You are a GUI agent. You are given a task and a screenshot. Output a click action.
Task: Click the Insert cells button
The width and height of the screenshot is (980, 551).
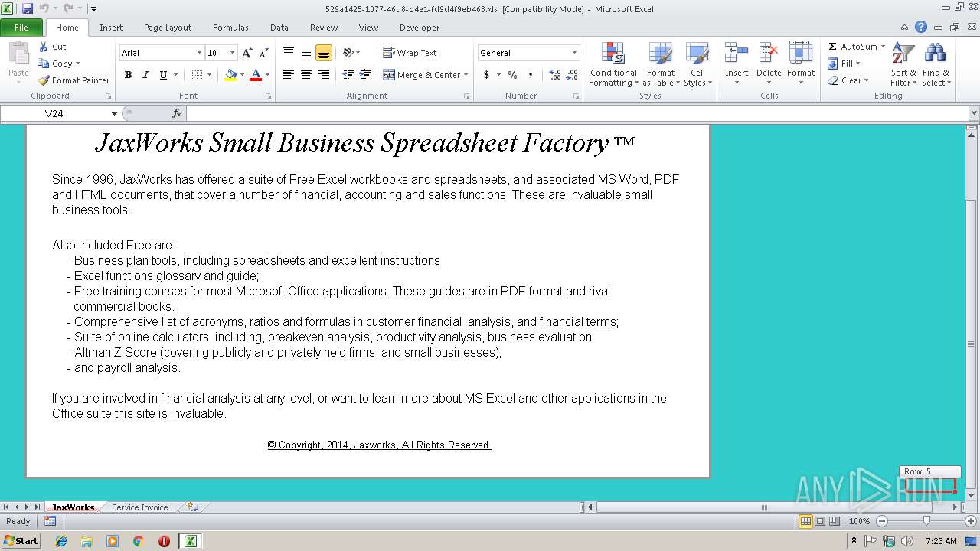tap(737, 64)
